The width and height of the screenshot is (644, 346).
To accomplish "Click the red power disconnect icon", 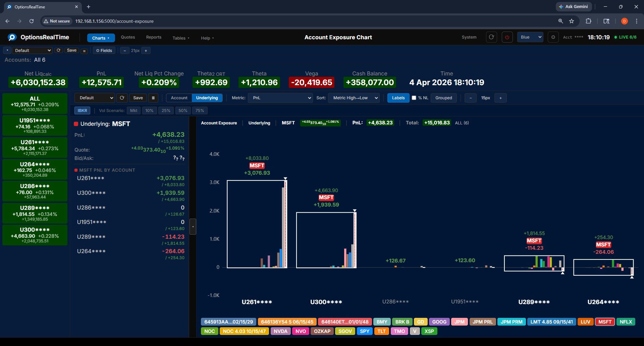I will click(507, 37).
